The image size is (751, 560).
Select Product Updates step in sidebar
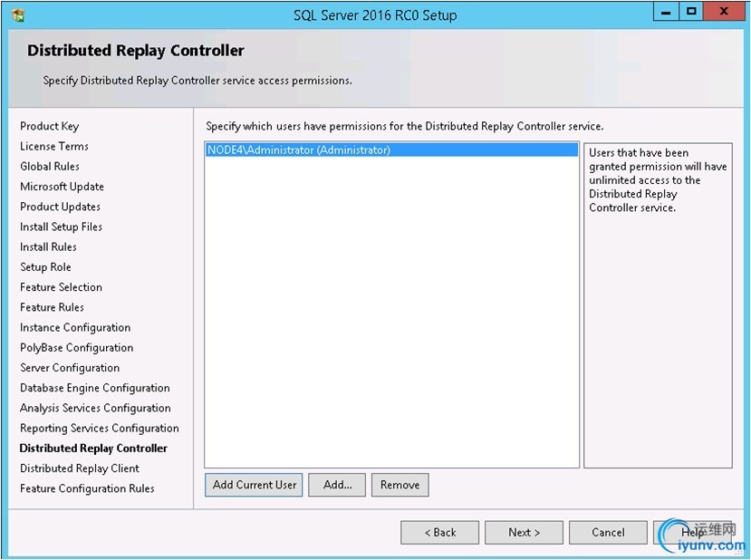click(x=61, y=207)
